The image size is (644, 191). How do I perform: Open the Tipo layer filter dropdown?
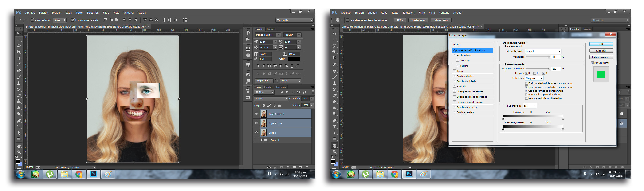click(x=264, y=92)
